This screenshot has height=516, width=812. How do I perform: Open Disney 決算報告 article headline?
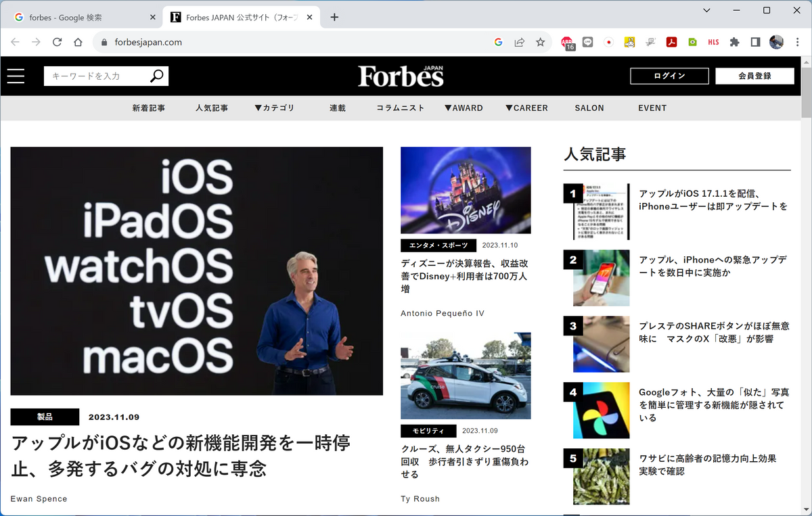tap(464, 276)
